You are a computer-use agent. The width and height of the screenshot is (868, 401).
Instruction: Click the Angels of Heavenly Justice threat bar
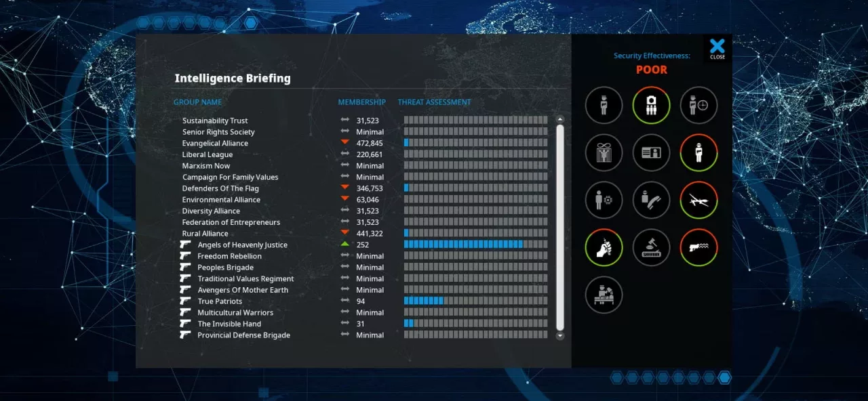[476, 245]
